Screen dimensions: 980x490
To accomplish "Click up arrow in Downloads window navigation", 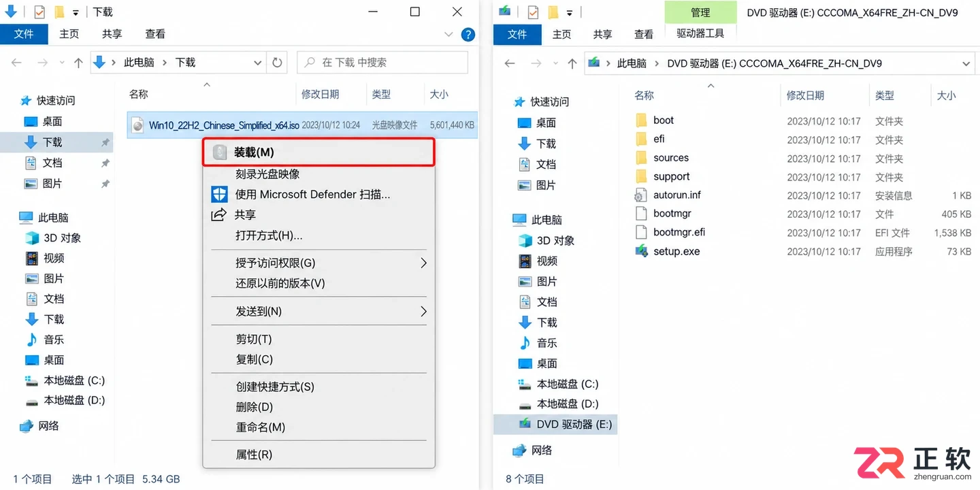I will (78, 63).
